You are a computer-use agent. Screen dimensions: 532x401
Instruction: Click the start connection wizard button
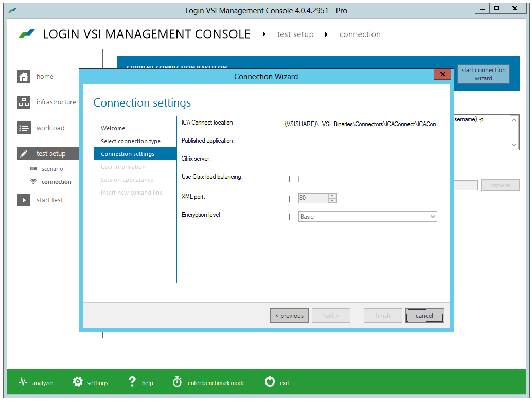point(484,74)
